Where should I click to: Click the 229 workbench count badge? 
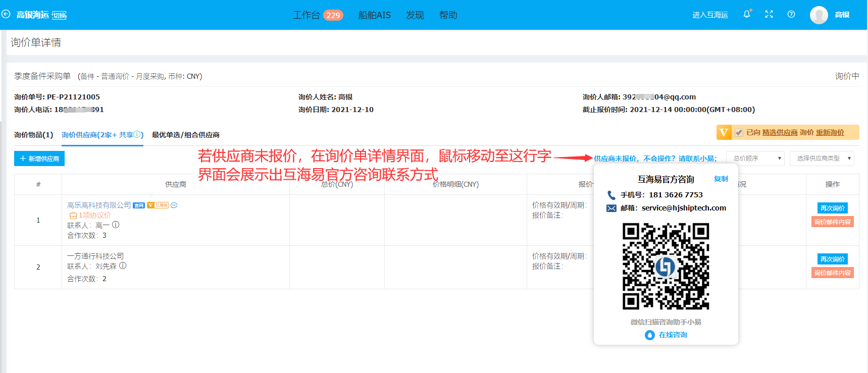tap(333, 15)
